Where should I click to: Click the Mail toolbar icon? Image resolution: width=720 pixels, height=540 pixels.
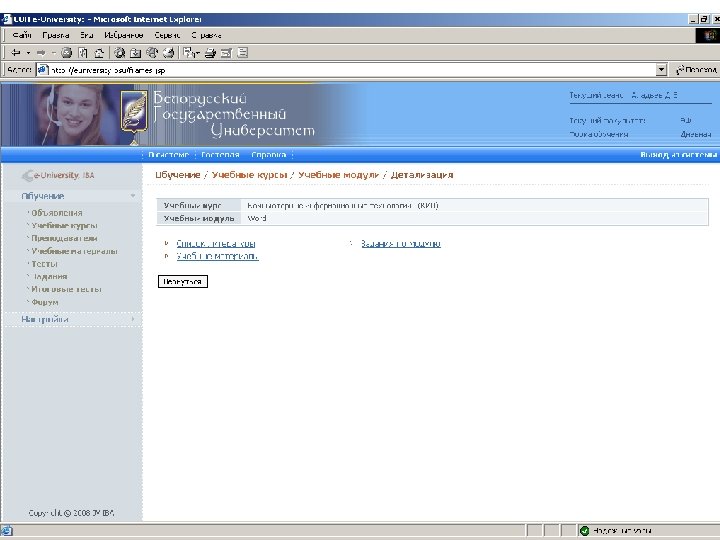point(191,53)
